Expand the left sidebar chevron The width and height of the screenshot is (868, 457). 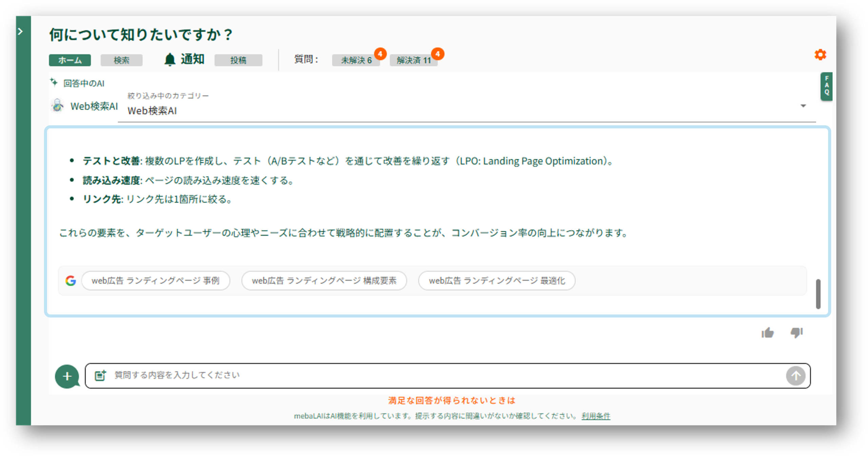20,32
